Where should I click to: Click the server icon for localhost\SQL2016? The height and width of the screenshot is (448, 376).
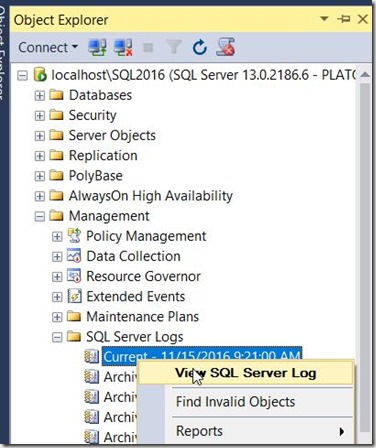coord(40,75)
